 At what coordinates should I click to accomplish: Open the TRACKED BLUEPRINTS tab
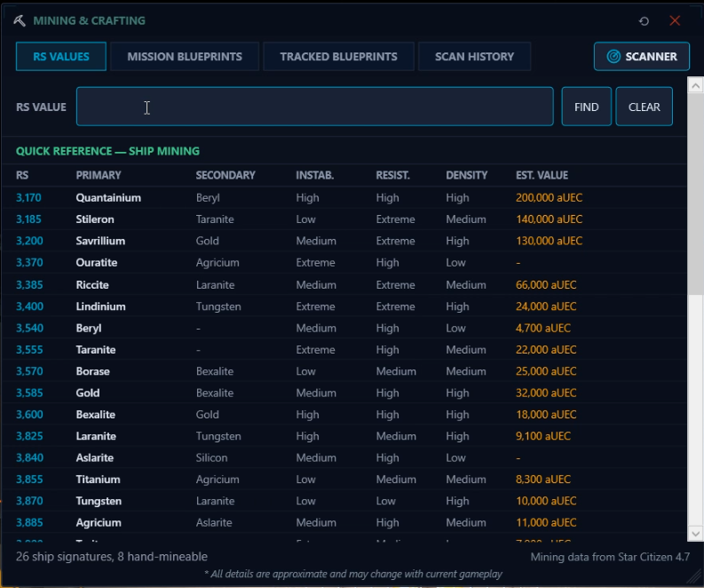[x=338, y=57]
